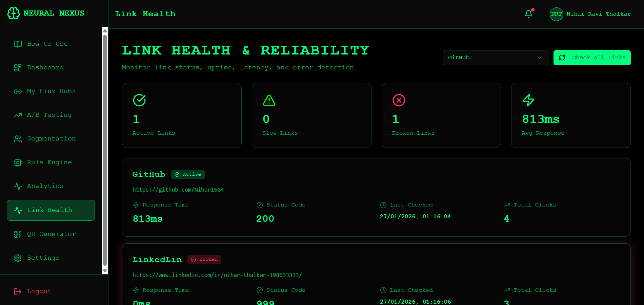Open Rule Engine from sidebar
Screen dimensions: 644x305
click(51, 162)
